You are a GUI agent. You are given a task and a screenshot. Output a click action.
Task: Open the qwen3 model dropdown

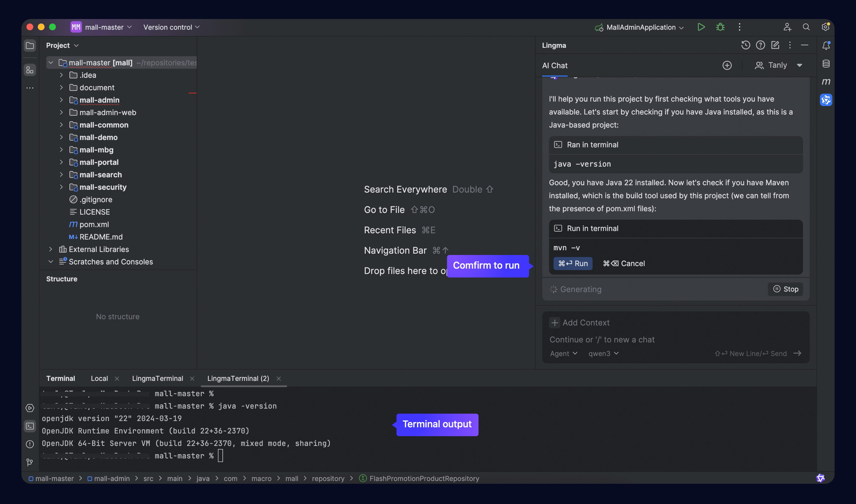603,354
